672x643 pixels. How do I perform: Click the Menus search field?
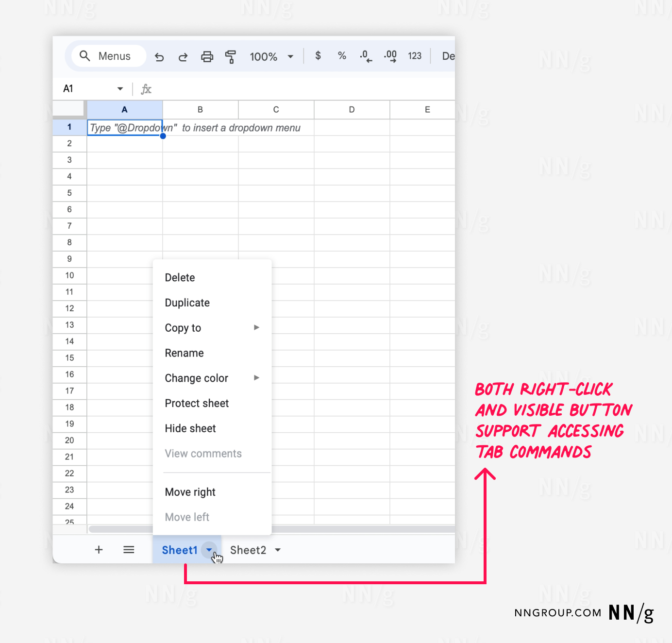(109, 56)
